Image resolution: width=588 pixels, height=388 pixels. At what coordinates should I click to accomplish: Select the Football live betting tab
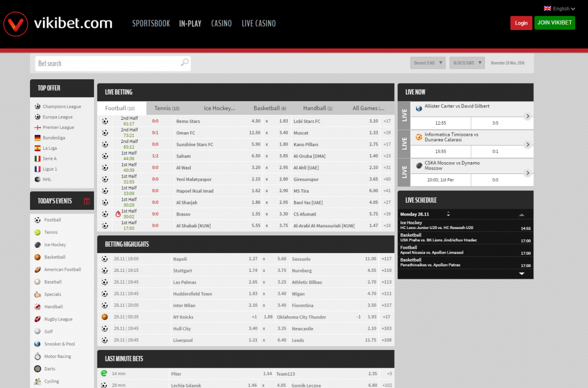point(122,108)
